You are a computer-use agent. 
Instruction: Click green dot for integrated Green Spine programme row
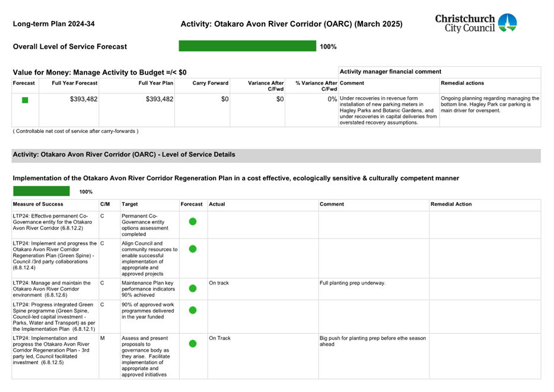pos(193,310)
